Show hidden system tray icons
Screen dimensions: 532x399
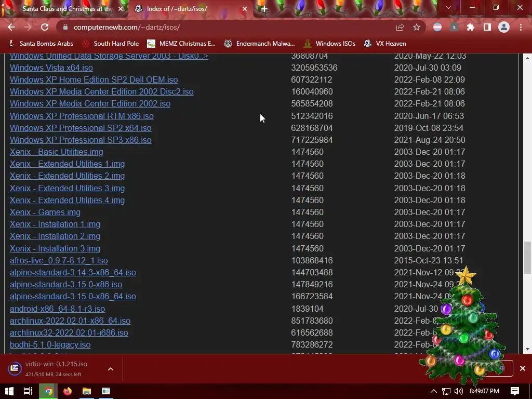(x=434, y=391)
